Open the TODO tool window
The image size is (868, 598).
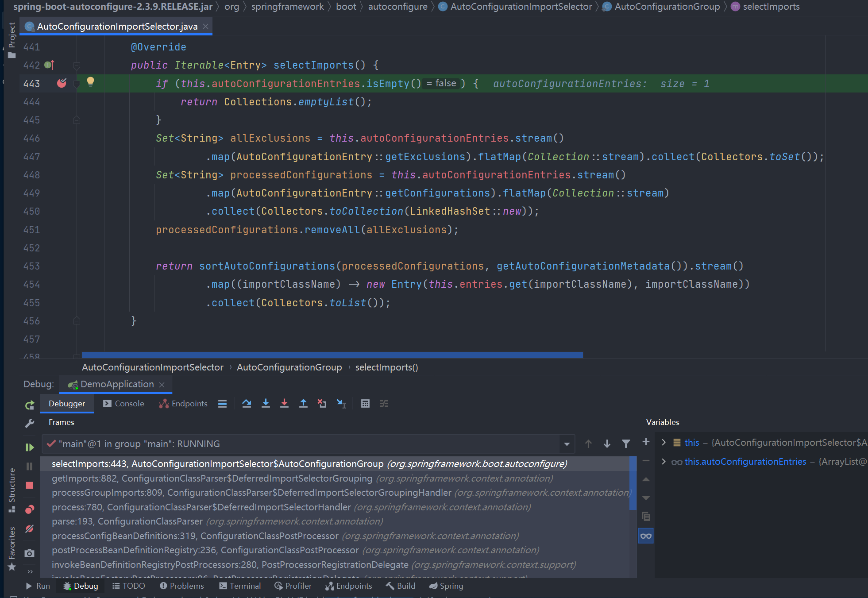(128, 586)
